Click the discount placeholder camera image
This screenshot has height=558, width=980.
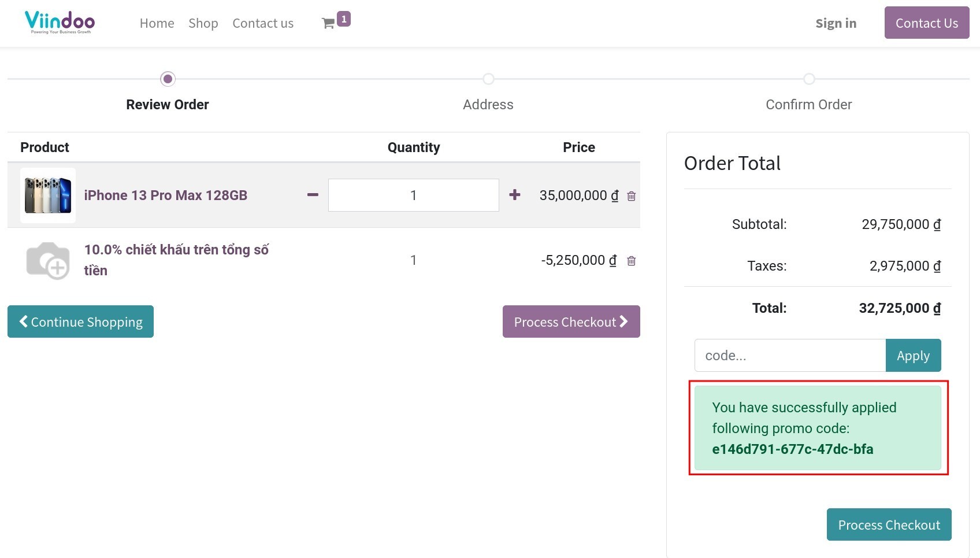point(48,260)
